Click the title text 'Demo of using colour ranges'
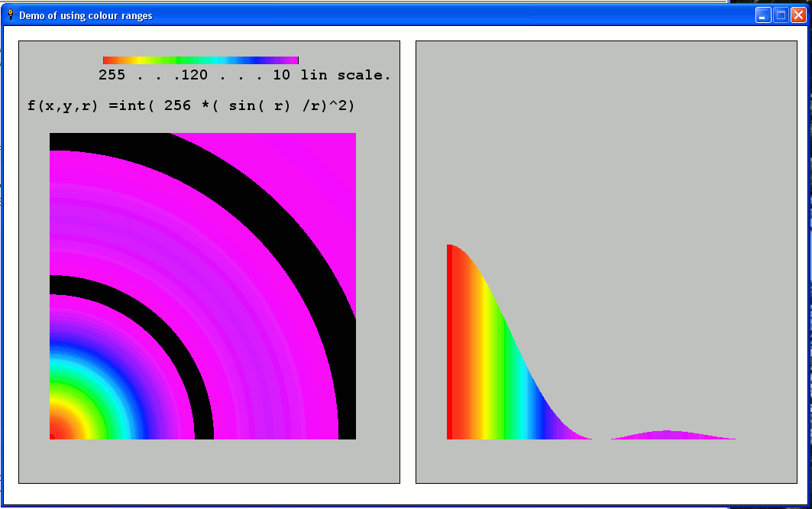This screenshot has width=812, height=509. [x=86, y=15]
